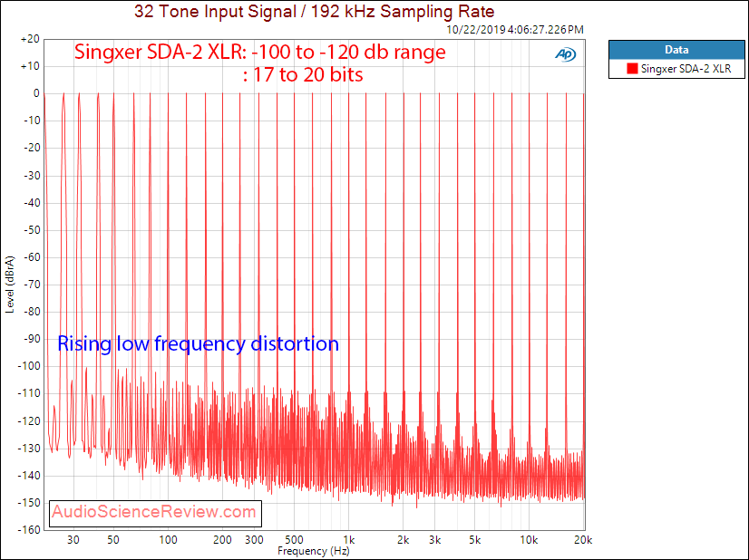The height and width of the screenshot is (560, 749).
Task: Click the "500" frequency tick label
Action: [294, 540]
